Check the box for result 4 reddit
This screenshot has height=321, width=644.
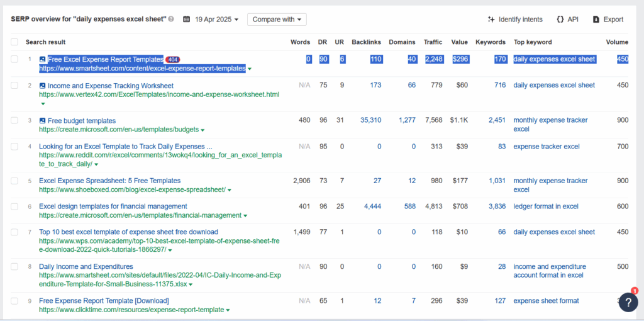pos(14,146)
